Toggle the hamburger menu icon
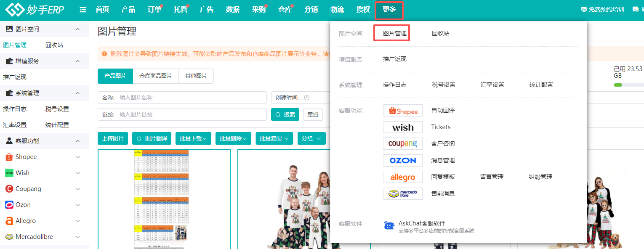The height and width of the screenshot is (249, 644). (83, 10)
